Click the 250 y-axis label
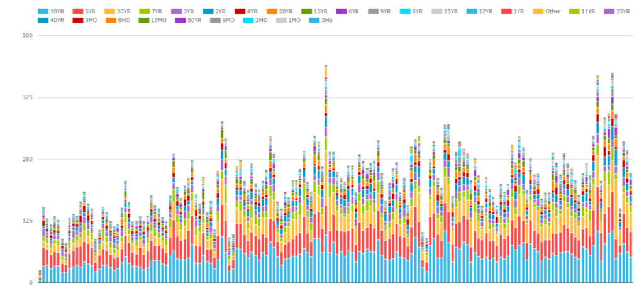Image resolution: width=644 pixels, height=286 pixels. (x=27, y=159)
